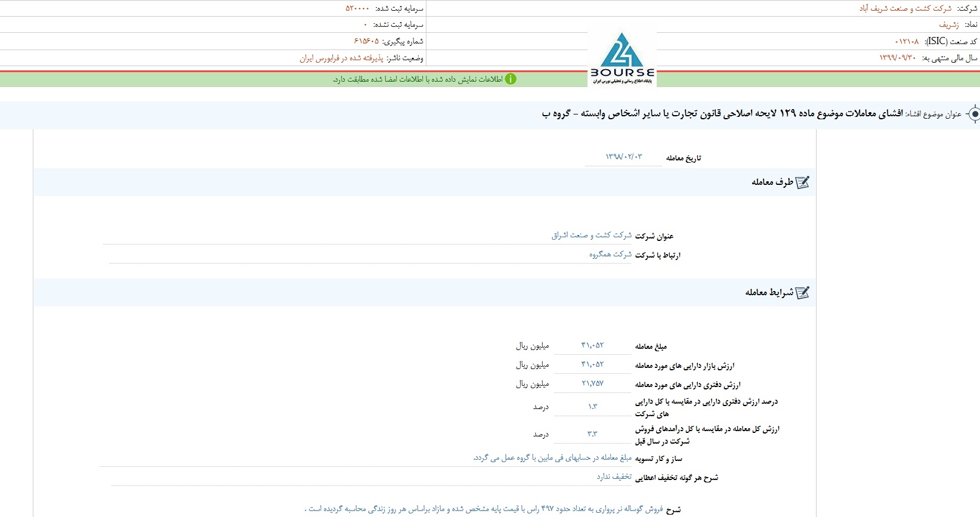Click book value percentage ۱.۳
This screenshot has height=517, width=980.
coord(592,407)
